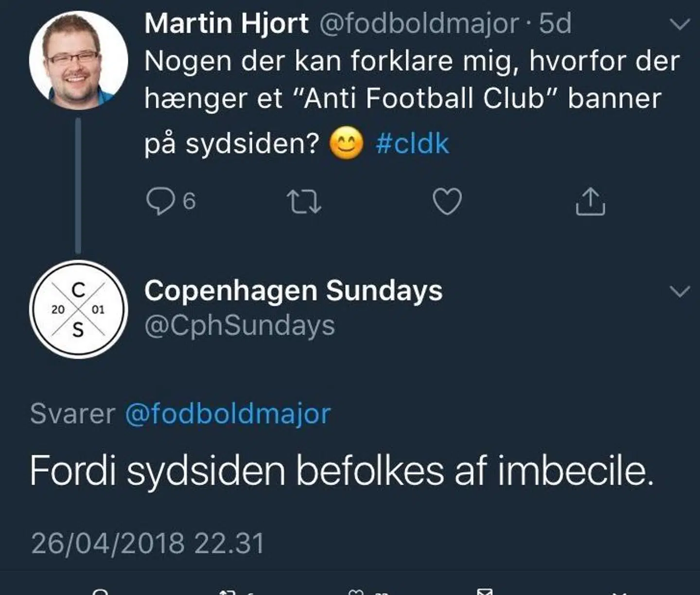Click the reply icon under Martin Hjort's tweet
This screenshot has height=595, width=700.
[x=160, y=201]
